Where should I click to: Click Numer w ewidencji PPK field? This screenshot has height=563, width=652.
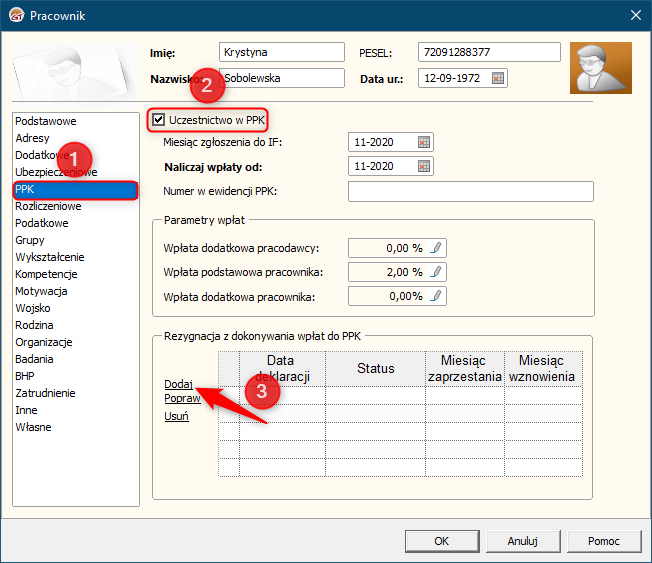click(x=470, y=191)
